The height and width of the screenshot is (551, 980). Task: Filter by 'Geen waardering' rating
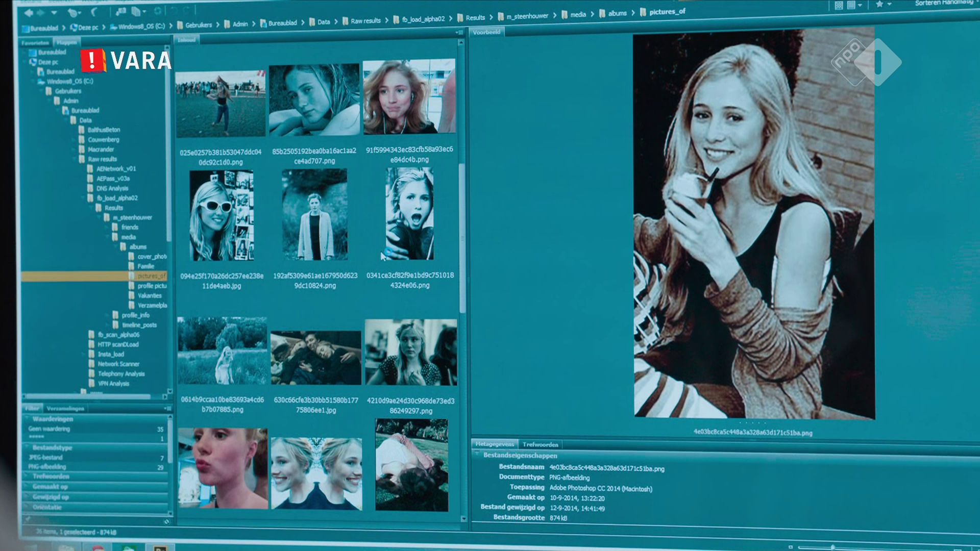(50, 429)
